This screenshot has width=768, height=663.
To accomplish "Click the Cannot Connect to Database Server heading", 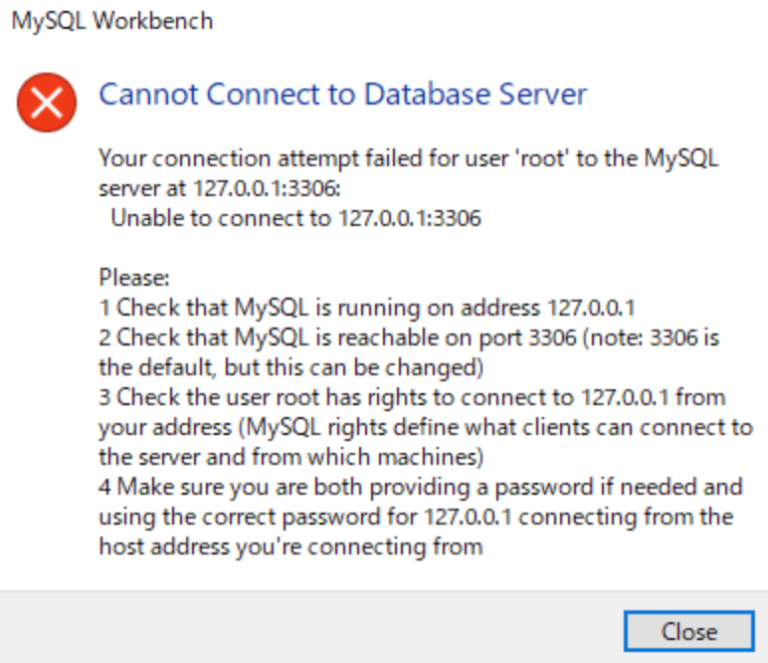I will 343,94.
